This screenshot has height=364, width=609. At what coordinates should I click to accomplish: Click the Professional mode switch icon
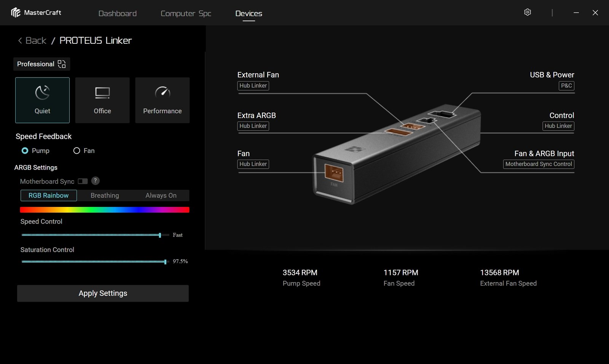pos(62,64)
